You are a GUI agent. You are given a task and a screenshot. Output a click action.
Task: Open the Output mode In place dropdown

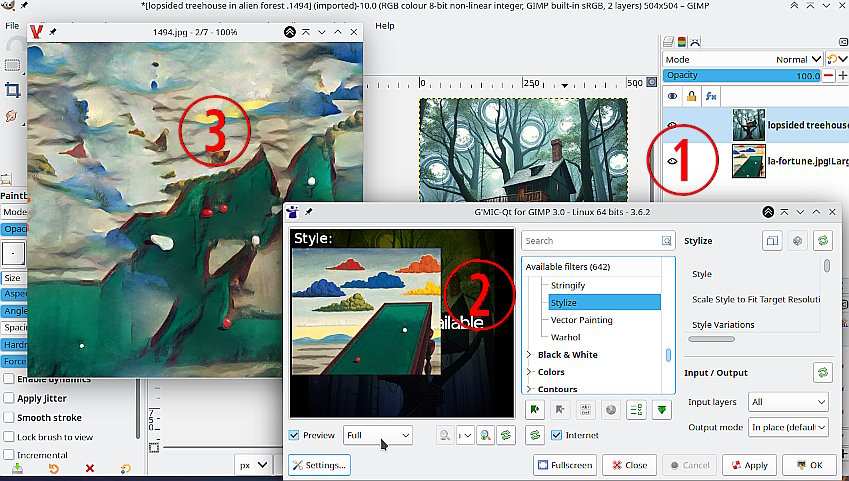click(788, 427)
